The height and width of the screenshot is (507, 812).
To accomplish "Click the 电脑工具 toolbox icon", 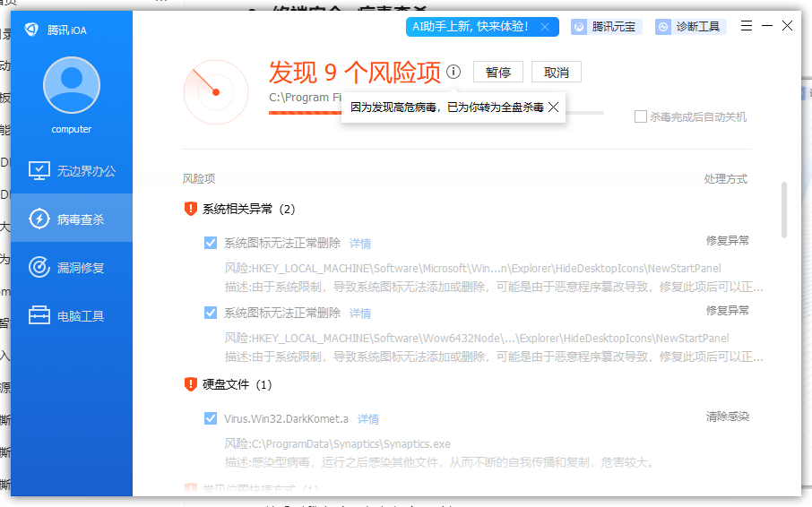I will pyautogui.click(x=39, y=315).
